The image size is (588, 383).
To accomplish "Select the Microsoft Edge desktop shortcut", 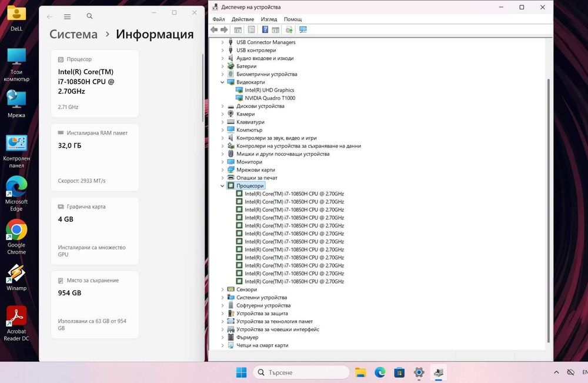I will [16, 194].
